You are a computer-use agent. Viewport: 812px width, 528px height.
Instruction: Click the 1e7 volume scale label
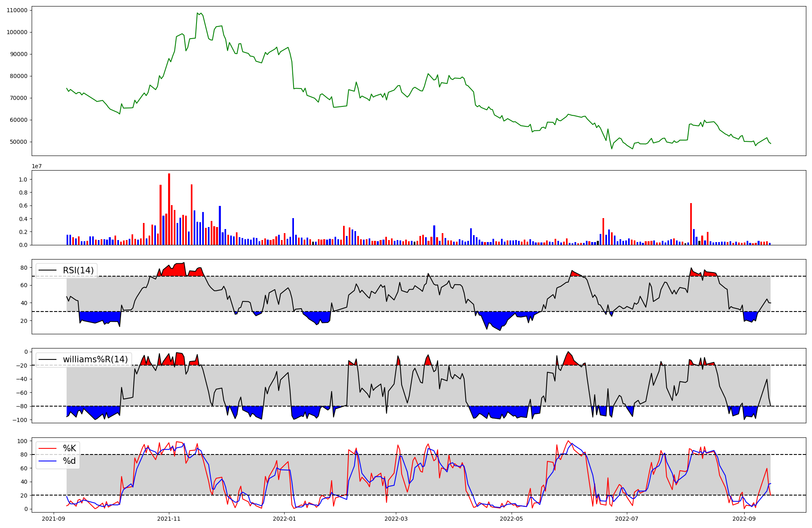37,166
